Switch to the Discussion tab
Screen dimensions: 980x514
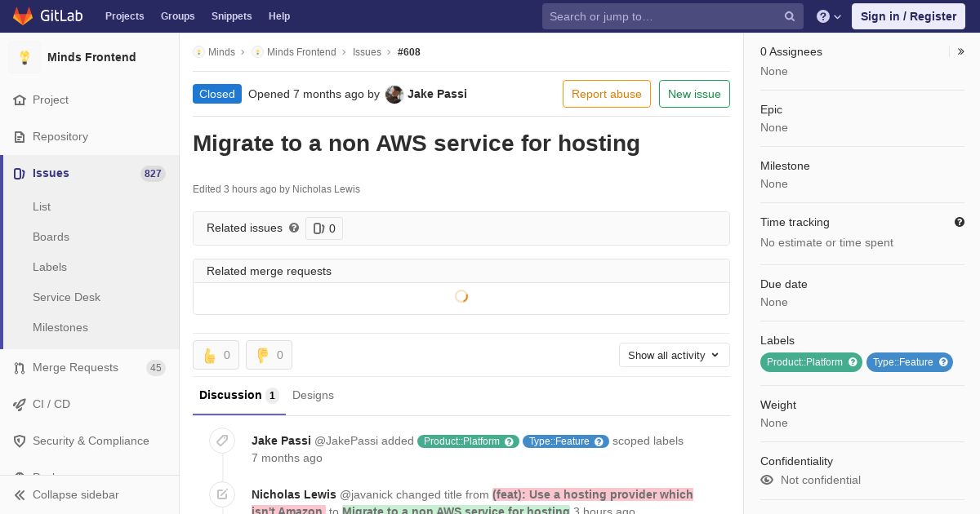[x=239, y=395]
